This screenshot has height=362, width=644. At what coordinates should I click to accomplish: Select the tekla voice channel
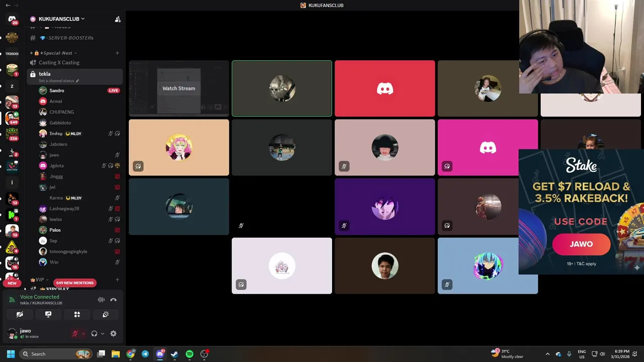click(x=74, y=76)
